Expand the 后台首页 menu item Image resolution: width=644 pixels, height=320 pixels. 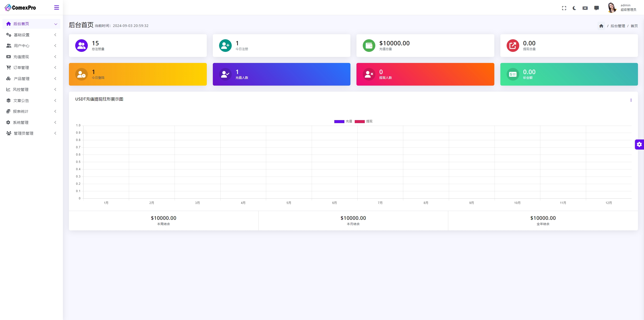coord(55,23)
